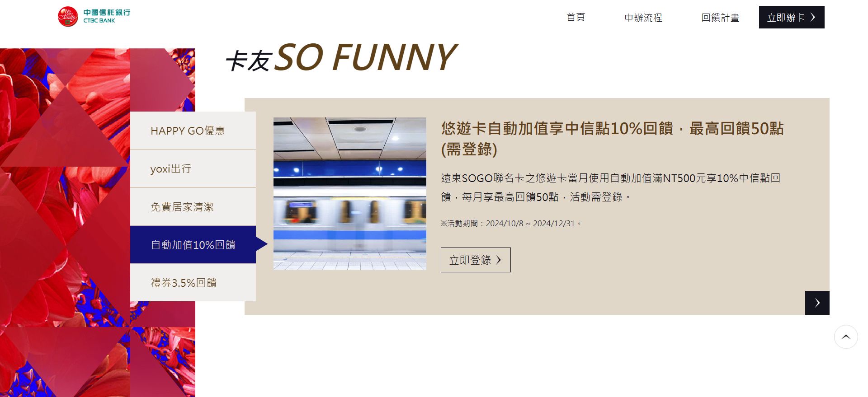Click the CTBC Bank logo
This screenshot has height=397, width=868.
coord(94,17)
